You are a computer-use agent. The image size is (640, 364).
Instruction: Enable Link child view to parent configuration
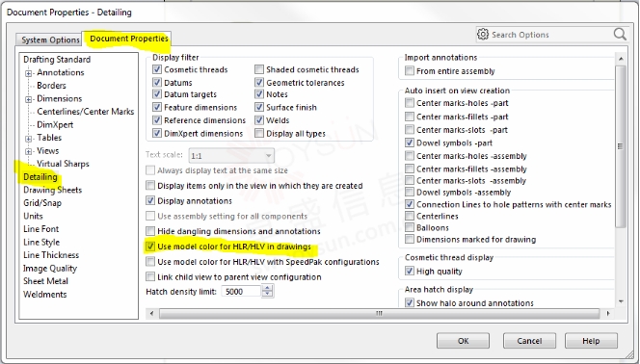(x=150, y=276)
